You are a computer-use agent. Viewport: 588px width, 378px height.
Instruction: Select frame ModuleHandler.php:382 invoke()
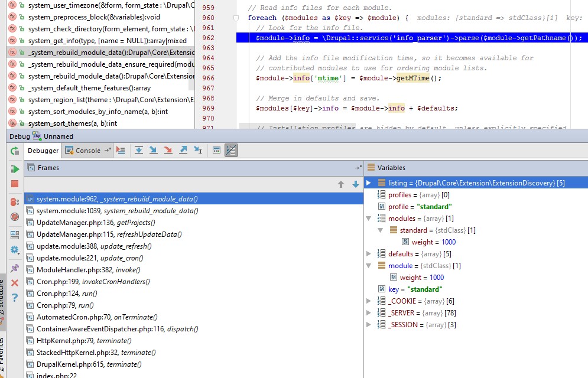click(x=194, y=270)
